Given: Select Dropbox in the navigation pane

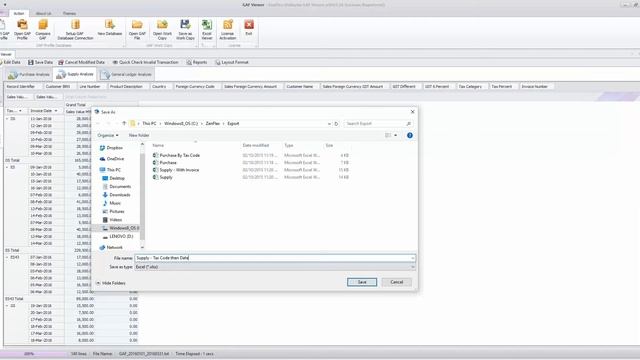Looking at the screenshot, I should point(111,148).
